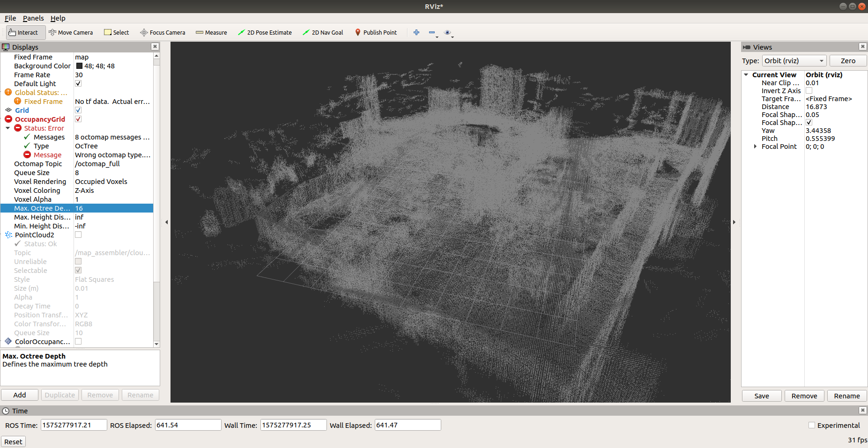Pick the Measure tool

point(211,32)
